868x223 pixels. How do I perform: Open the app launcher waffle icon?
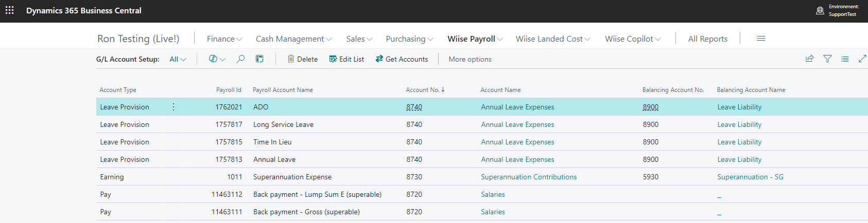10,10
